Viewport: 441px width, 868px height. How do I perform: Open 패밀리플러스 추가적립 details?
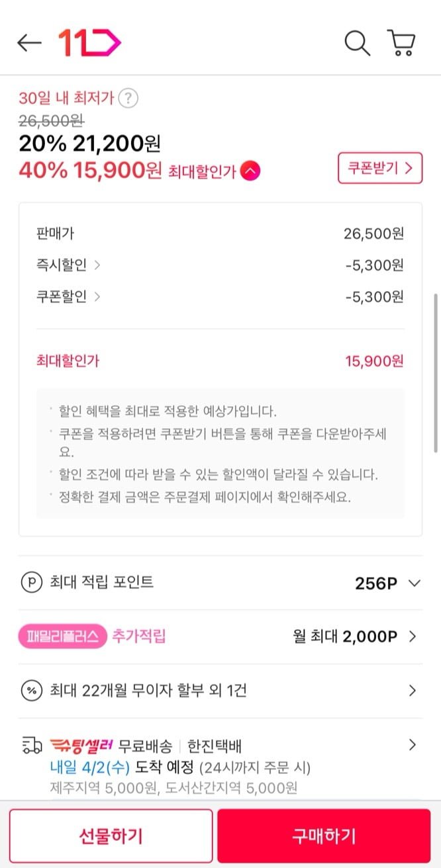click(x=412, y=636)
